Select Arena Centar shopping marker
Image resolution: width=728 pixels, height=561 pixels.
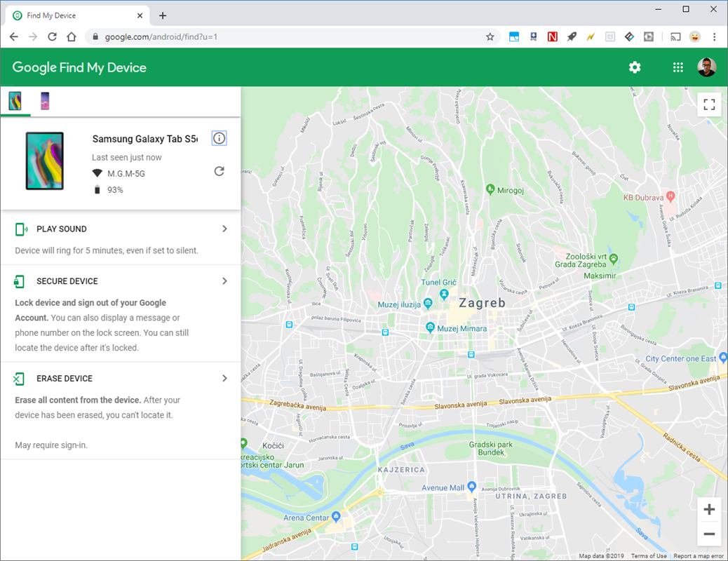(x=336, y=516)
